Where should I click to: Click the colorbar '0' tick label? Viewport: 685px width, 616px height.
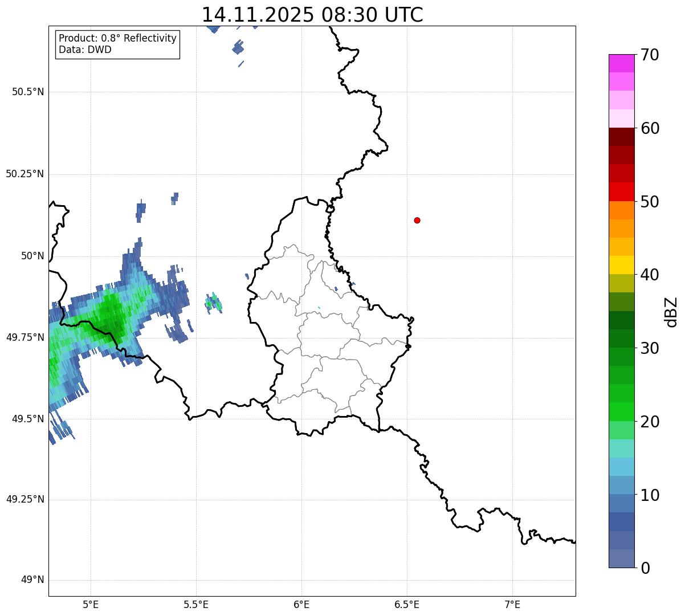coord(645,568)
